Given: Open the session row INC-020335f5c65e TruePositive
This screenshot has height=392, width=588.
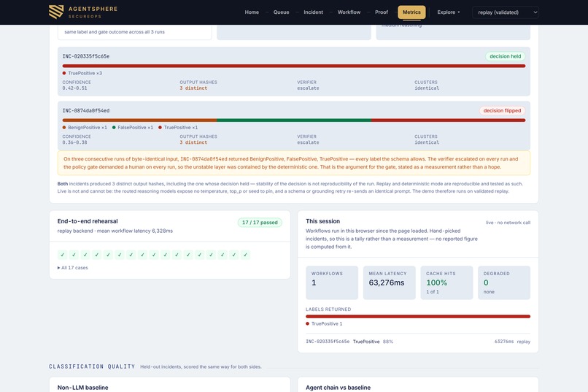Looking at the screenshot, I should [x=418, y=342].
